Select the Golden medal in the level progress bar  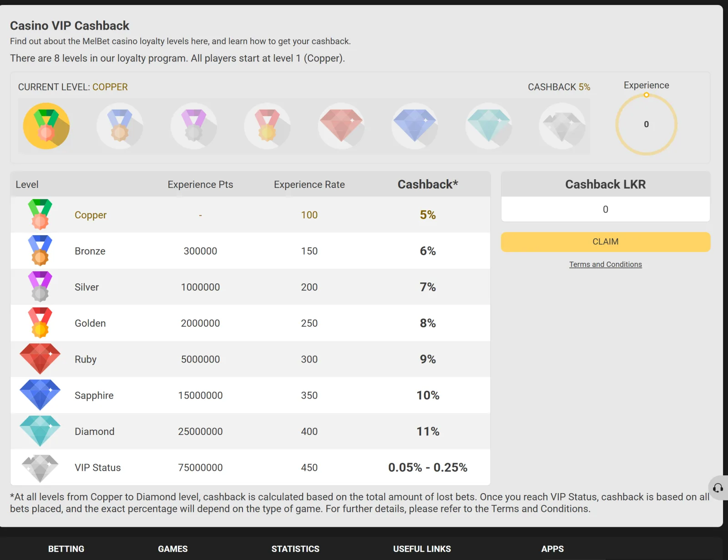pyautogui.click(x=268, y=126)
